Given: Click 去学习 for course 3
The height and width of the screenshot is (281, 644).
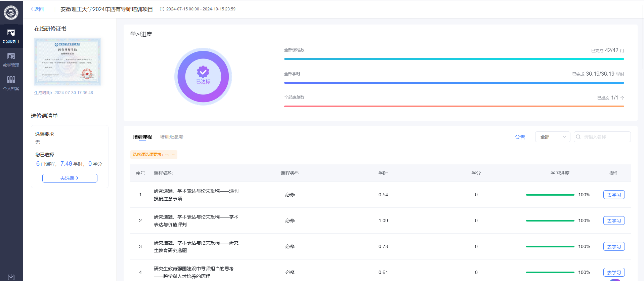Looking at the screenshot, I should [614, 247].
